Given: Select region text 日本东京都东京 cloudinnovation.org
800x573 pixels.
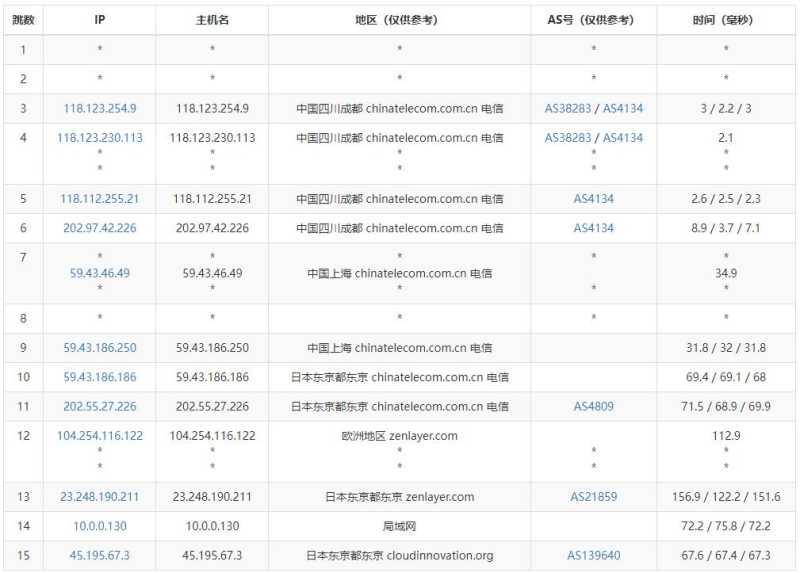Looking at the screenshot, I should pyautogui.click(x=399, y=555).
